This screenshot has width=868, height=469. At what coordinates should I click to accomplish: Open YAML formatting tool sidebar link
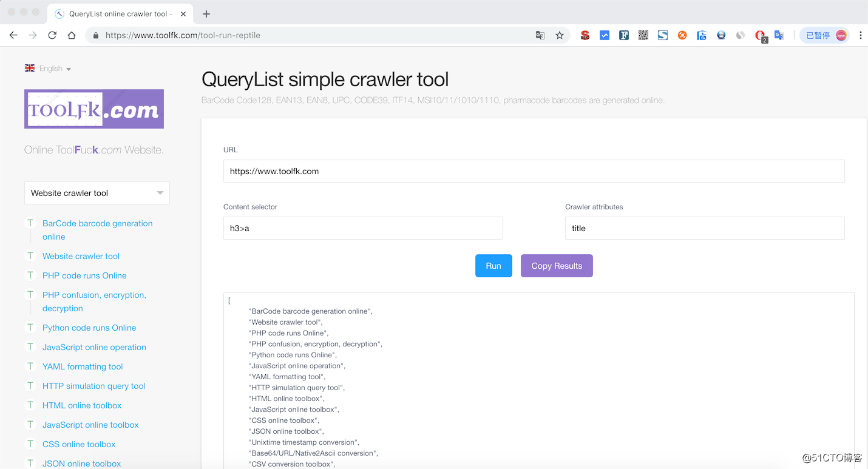(x=83, y=366)
